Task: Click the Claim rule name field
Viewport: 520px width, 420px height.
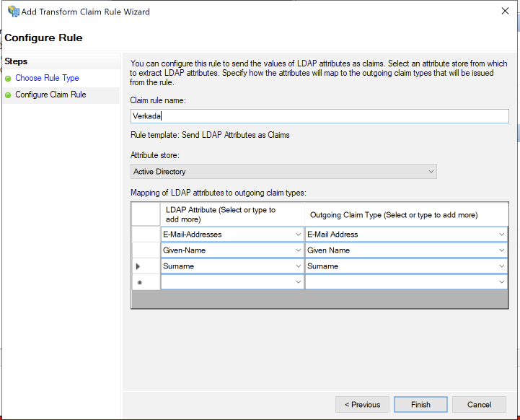Action: tap(320, 115)
